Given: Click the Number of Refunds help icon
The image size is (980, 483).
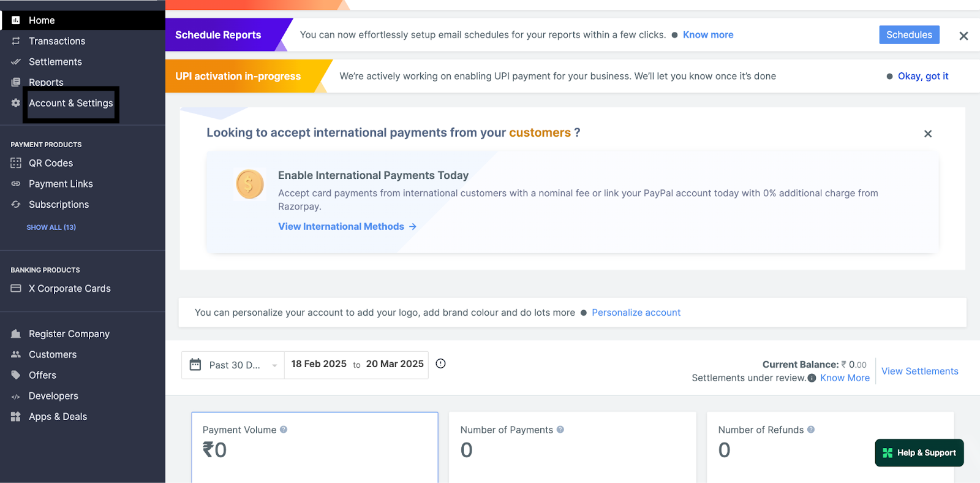Looking at the screenshot, I should coord(811,430).
